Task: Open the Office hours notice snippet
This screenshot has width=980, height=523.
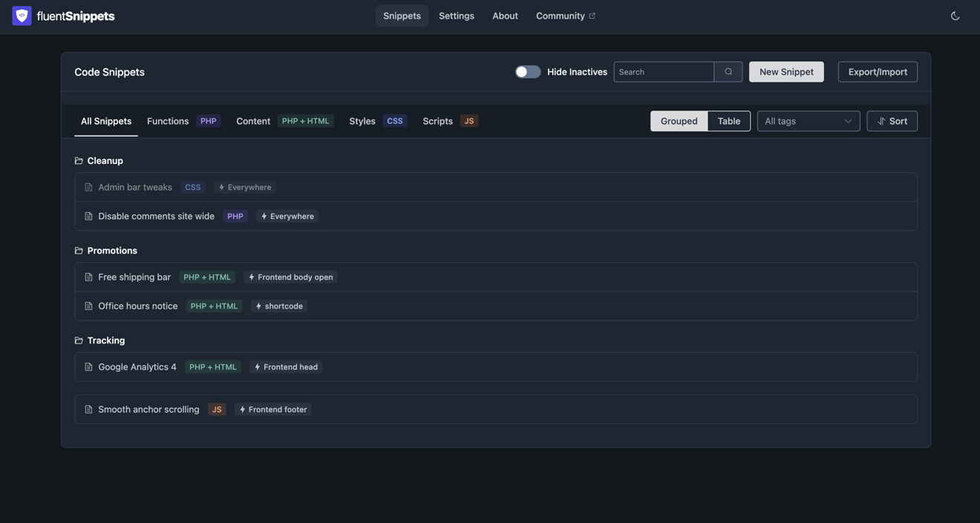Action: coord(138,306)
